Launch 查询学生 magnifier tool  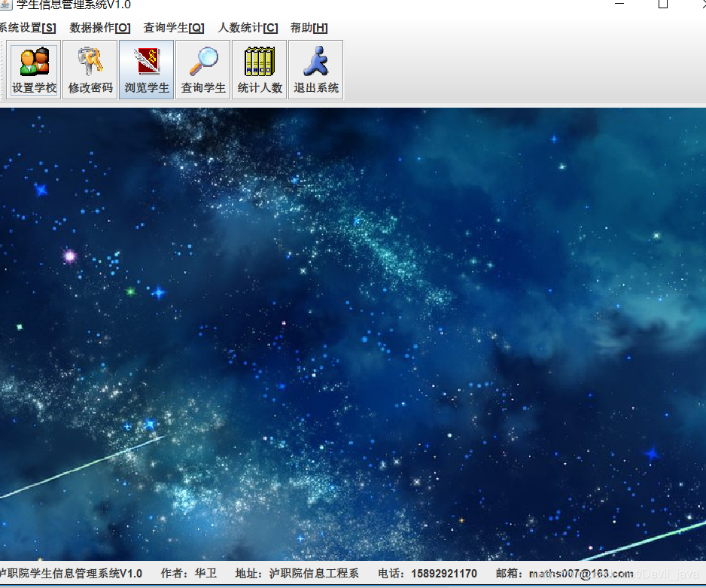click(203, 70)
